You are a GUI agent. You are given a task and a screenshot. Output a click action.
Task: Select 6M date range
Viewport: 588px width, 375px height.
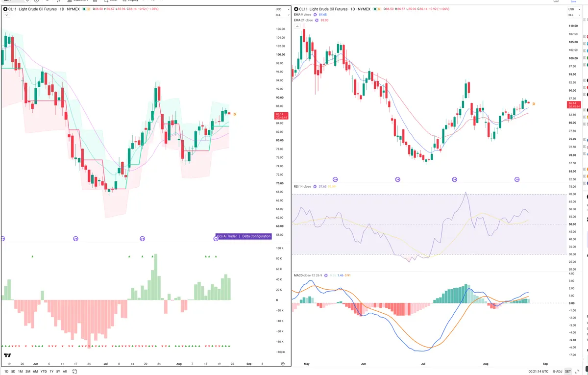pyautogui.click(x=35, y=372)
